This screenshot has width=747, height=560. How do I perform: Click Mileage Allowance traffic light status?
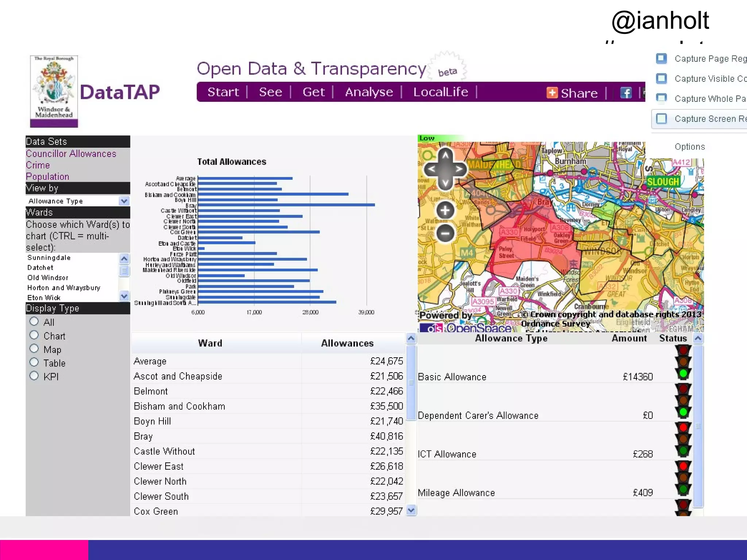click(683, 478)
